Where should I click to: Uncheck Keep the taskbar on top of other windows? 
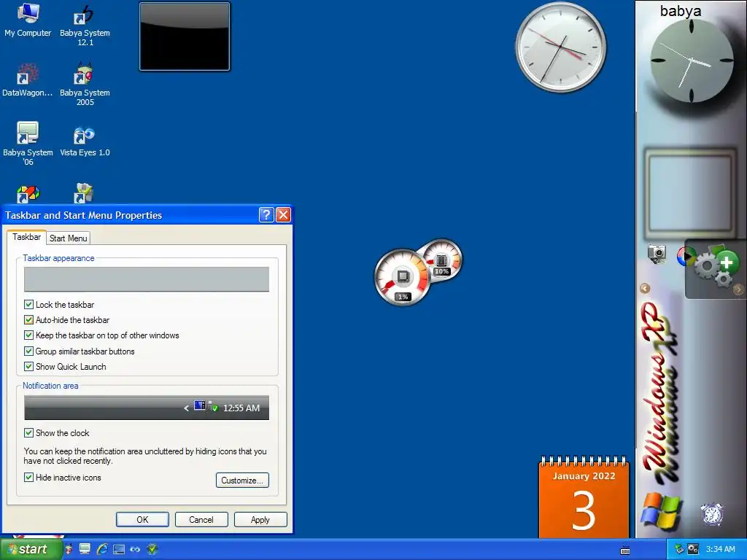click(x=28, y=335)
